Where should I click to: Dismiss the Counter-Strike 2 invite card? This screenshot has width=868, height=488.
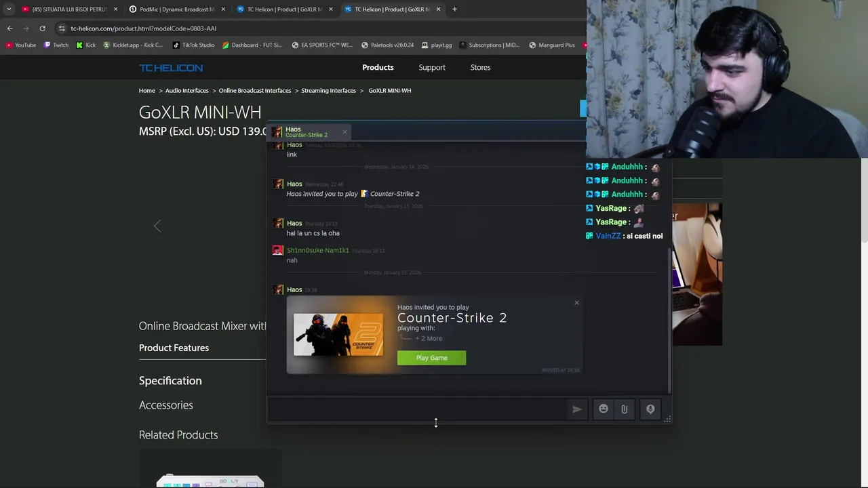pos(576,302)
